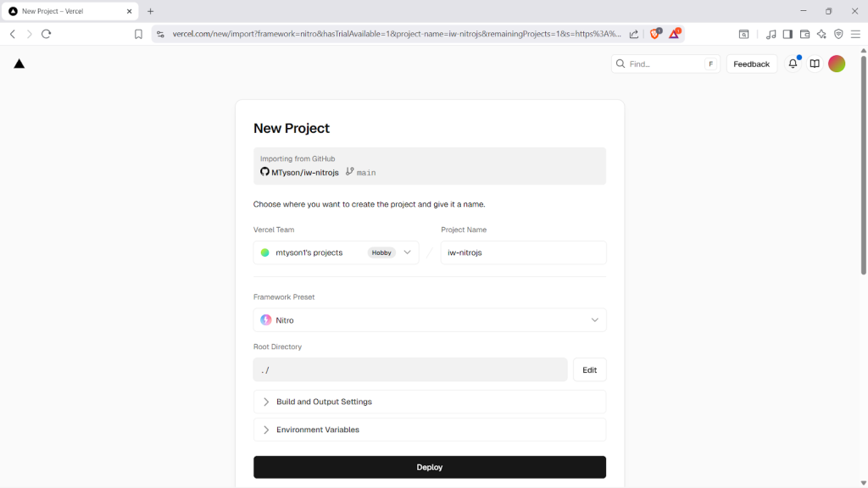The image size is (868, 488).
Task: Reload the page
Action: coord(47,34)
